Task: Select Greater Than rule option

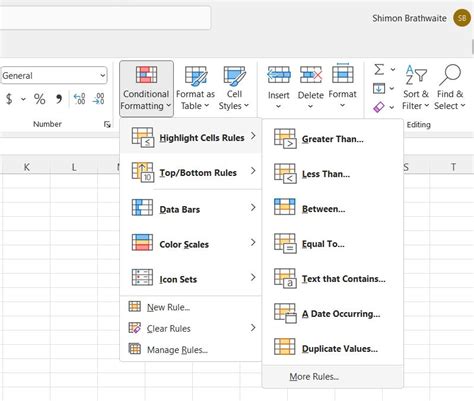Action: coord(332,138)
